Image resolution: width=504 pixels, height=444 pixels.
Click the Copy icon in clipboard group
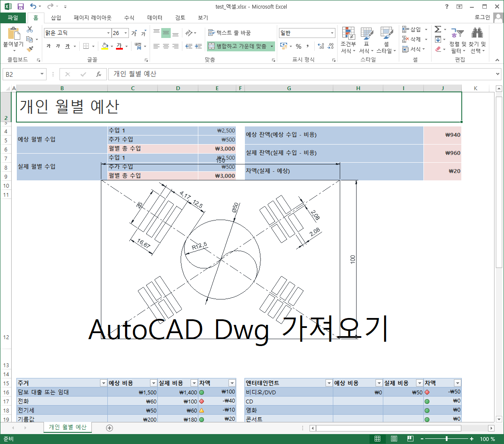pyautogui.click(x=30, y=39)
